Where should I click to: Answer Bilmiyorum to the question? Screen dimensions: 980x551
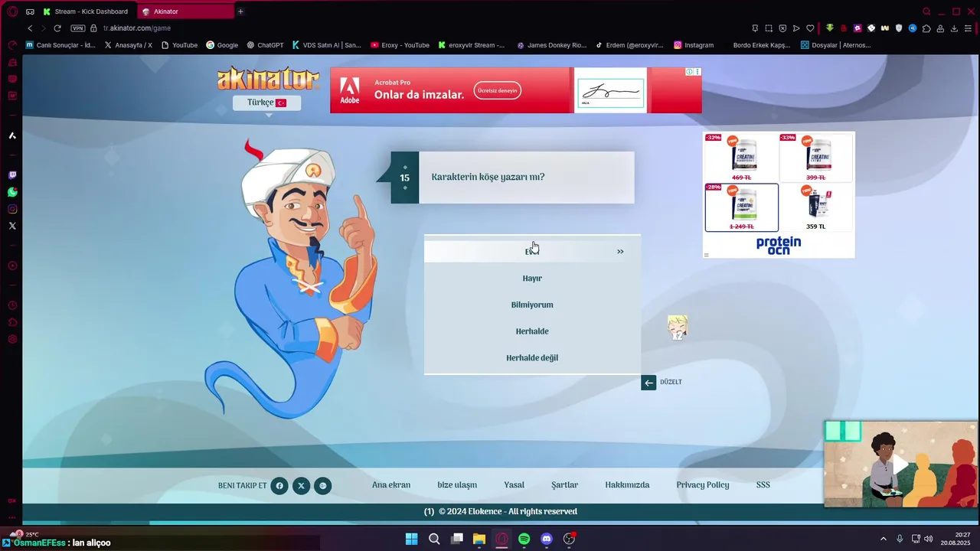(x=532, y=305)
